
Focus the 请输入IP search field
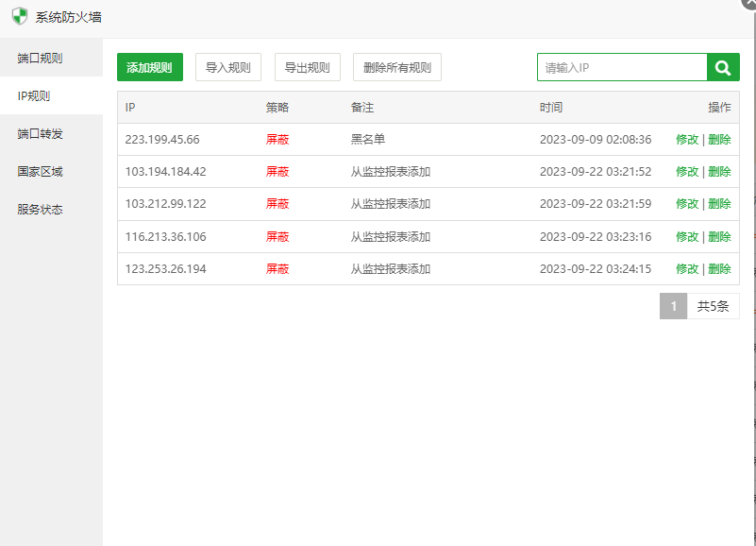click(x=622, y=67)
